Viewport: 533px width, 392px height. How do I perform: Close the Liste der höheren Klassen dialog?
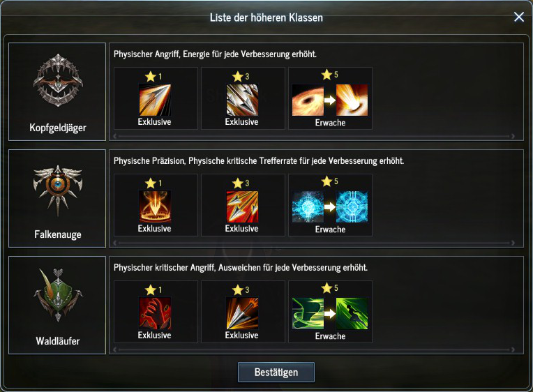click(x=519, y=17)
